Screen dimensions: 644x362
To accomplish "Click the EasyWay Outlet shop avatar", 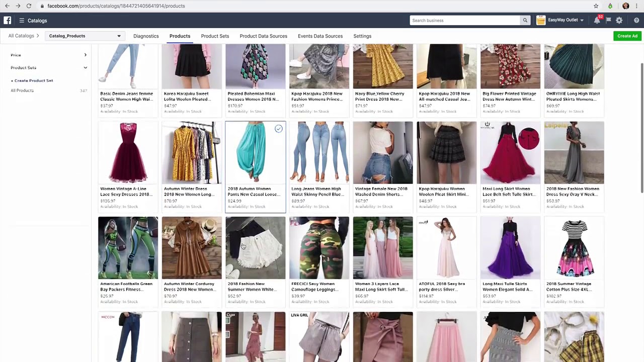I will tap(541, 21).
